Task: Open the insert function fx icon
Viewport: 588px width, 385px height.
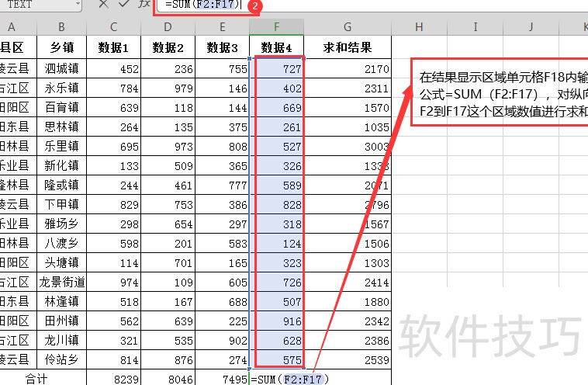Action: [144, 4]
